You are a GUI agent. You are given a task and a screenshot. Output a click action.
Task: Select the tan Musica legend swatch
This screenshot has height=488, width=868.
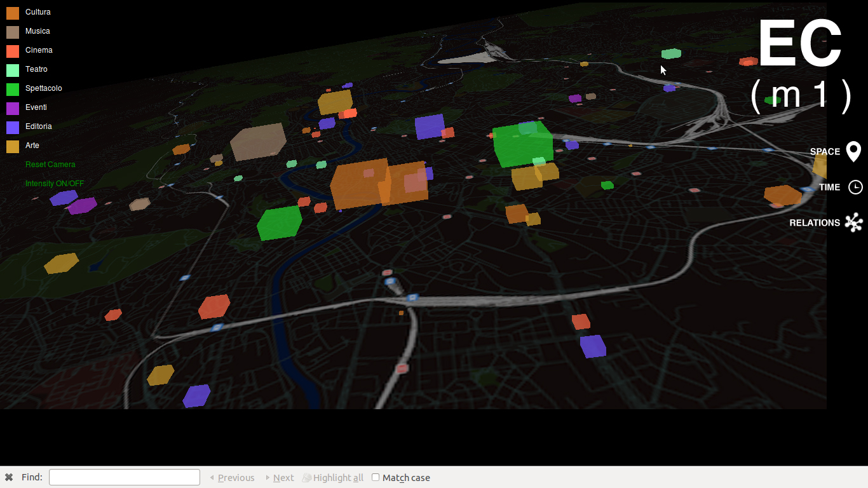[13, 32]
